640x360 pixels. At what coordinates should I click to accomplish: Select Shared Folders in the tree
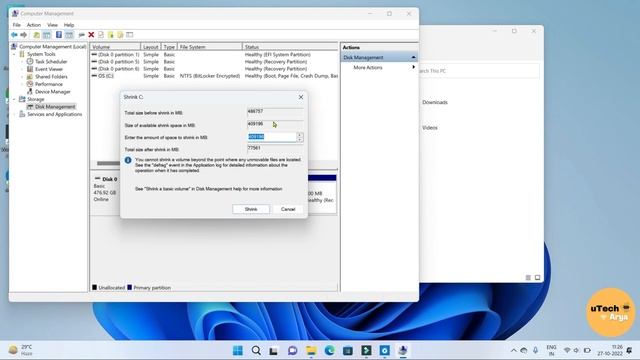click(x=51, y=77)
